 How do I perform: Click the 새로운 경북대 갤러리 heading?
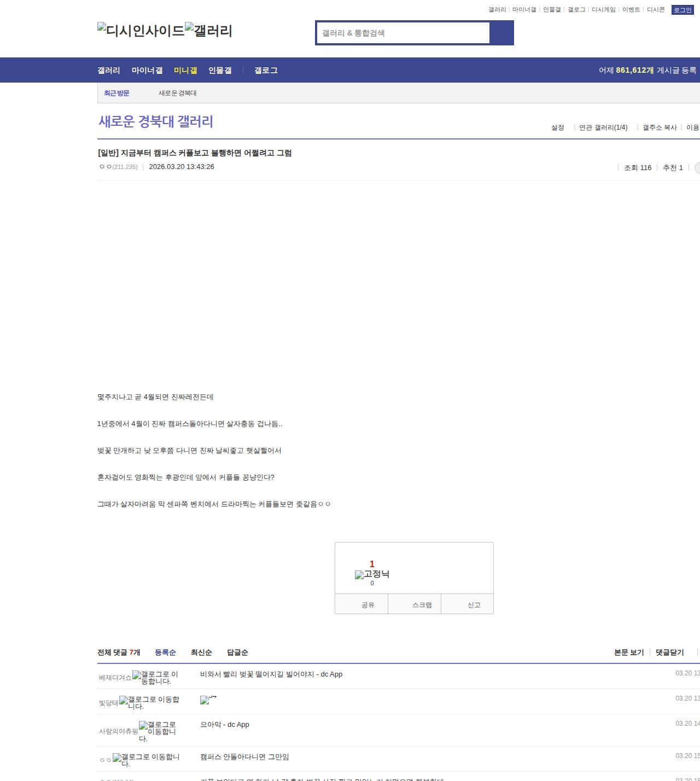[156, 121]
